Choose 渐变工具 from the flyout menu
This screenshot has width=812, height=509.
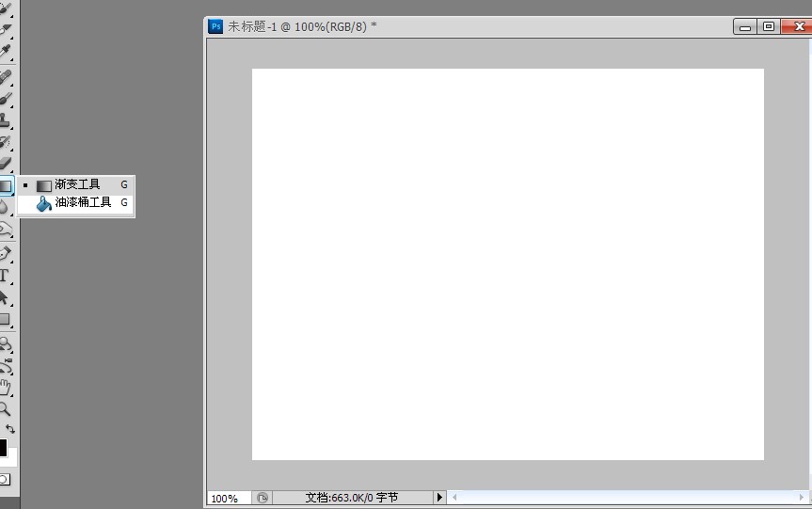click(x=75, y=184)
